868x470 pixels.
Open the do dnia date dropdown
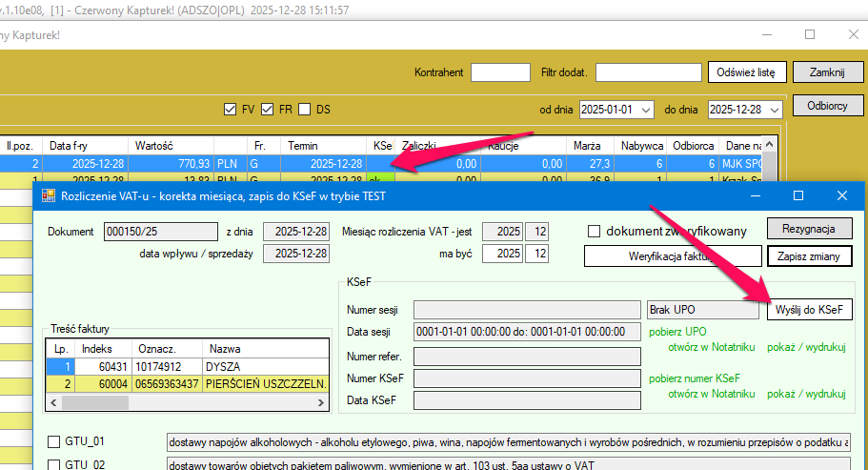[x=775, y=110]
